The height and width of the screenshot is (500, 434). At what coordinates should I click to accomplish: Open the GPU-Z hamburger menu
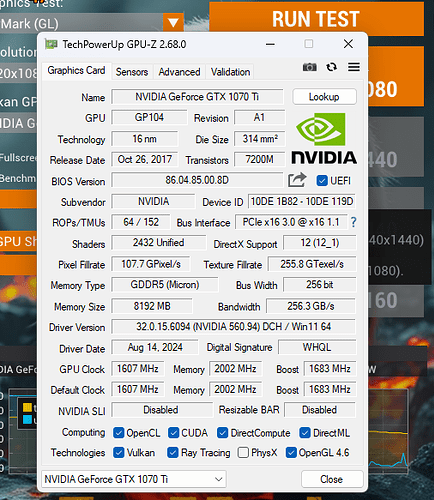(x=354, y=67)
